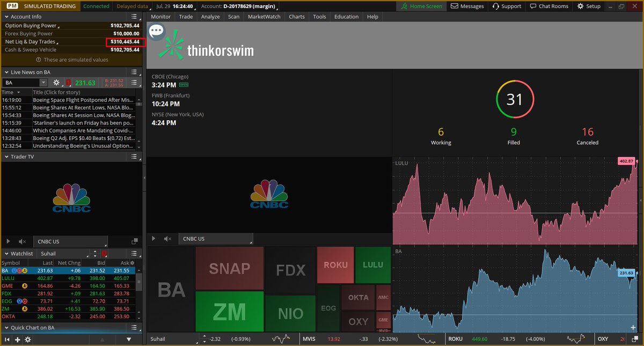644x346 pixels.
Task: Open Chat Rooms
Action: pos(548,6)
